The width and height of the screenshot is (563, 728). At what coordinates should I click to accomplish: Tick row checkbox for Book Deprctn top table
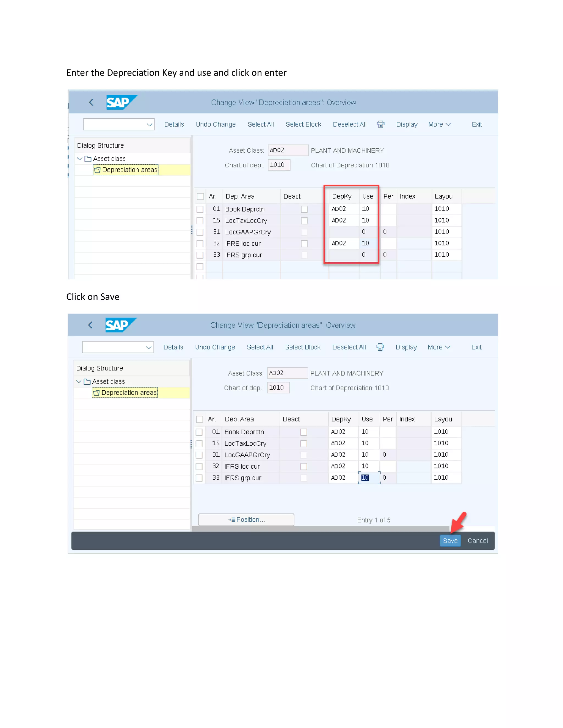(x=200, y=209)
